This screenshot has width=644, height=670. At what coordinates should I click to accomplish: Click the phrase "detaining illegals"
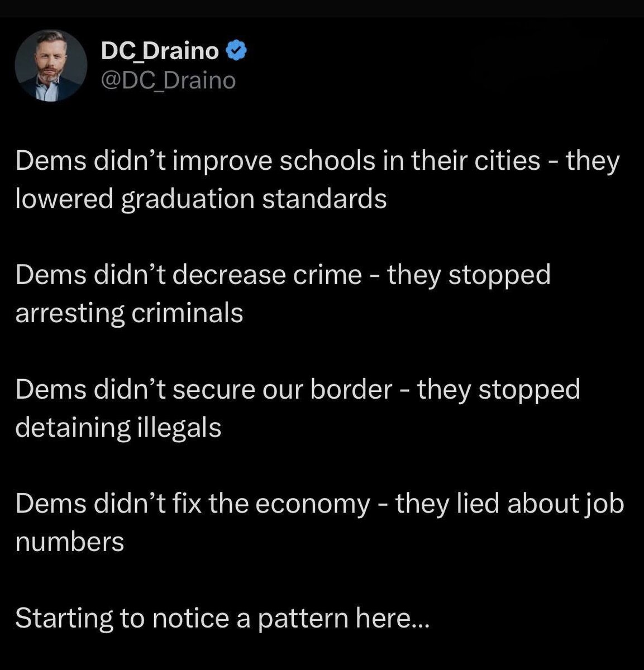118,427
